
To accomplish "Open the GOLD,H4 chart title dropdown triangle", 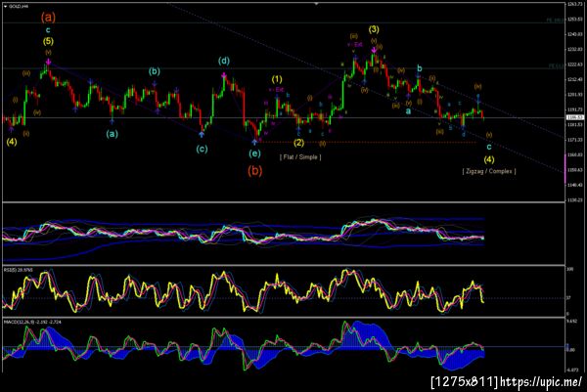I will pyautogui.click(x=5, y=7).
